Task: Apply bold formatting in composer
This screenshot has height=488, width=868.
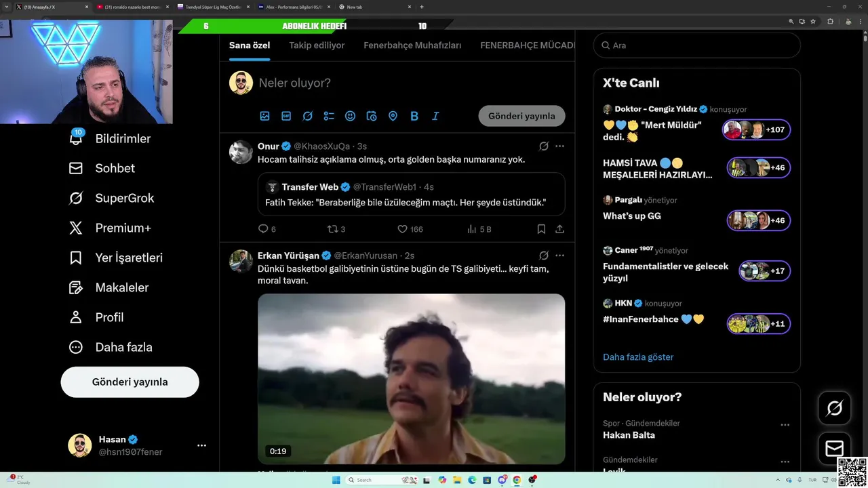Action: (x=414, y=116)
